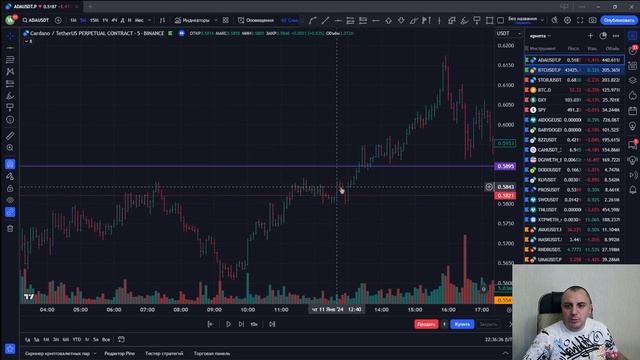
Task: Open the ADAUSDT symbol search
Action: click(36, 20)
